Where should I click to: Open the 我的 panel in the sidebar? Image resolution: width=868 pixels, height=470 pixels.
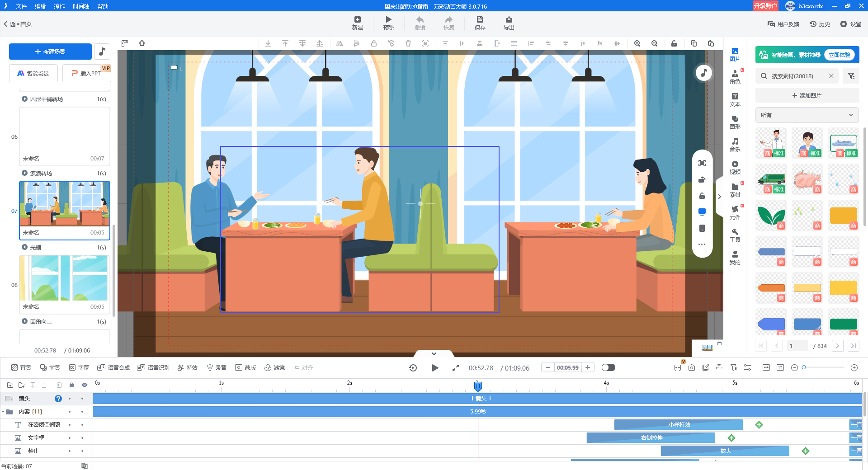(735, 258)
